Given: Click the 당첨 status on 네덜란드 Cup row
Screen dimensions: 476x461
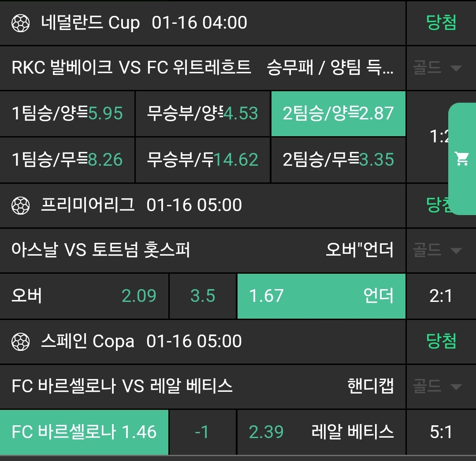Looking at the screenshot, I should 441,22.
